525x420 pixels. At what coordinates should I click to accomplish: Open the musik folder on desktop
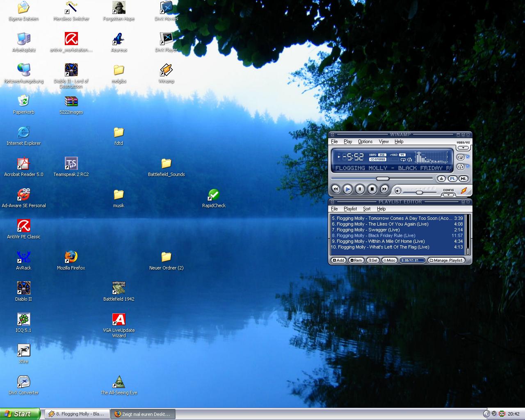tap(119, 198)
